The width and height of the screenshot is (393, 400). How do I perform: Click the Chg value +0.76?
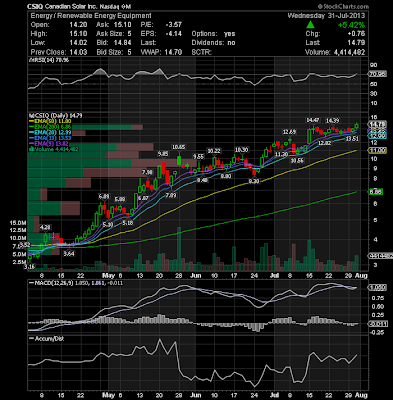click(x=356, y=34)
